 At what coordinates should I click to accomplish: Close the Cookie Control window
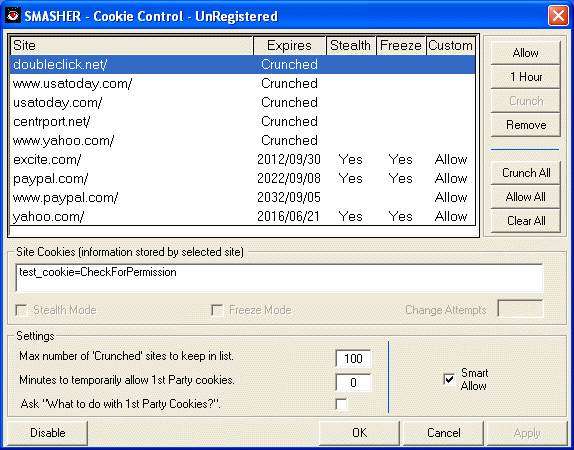pyautogui.click(x=558, y=16)
